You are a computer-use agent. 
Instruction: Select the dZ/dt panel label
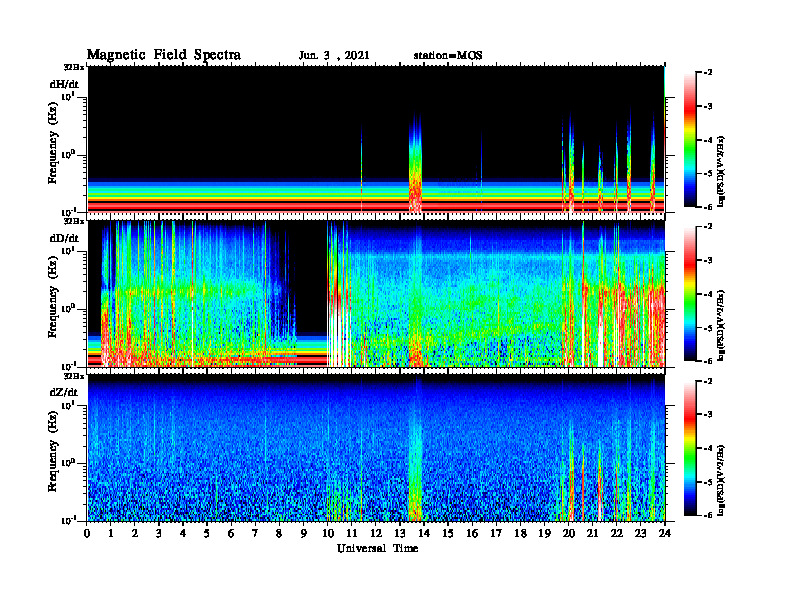(64, 392)
